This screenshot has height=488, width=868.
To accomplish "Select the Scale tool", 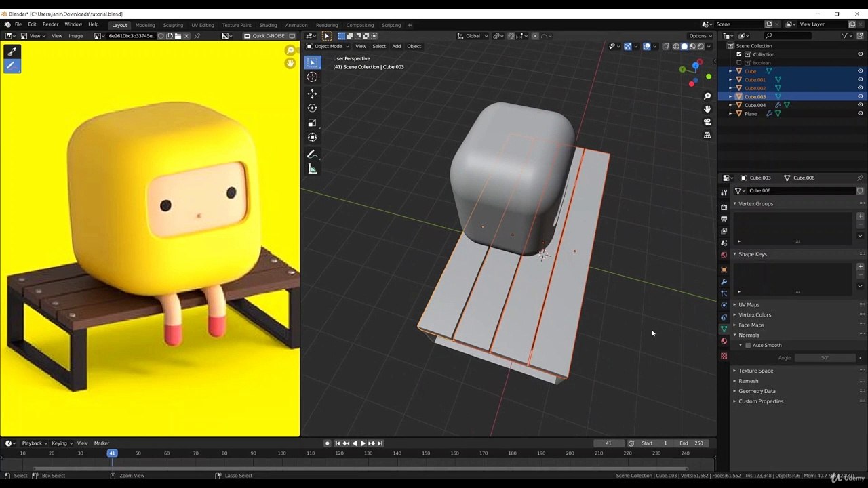I will pyautogui.click(x=312, y=123).
